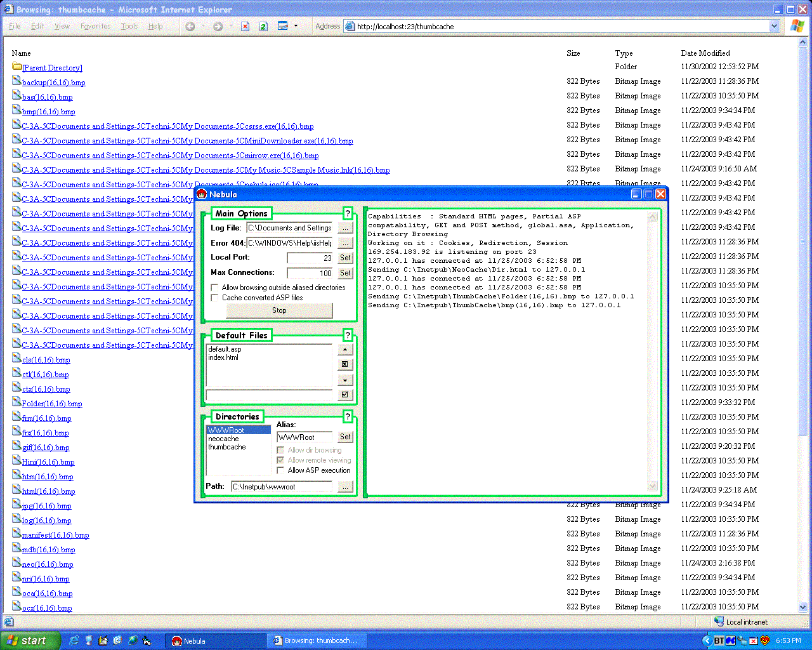Move default file down with arrow button
812x650 pixels.
coord(344,380)
